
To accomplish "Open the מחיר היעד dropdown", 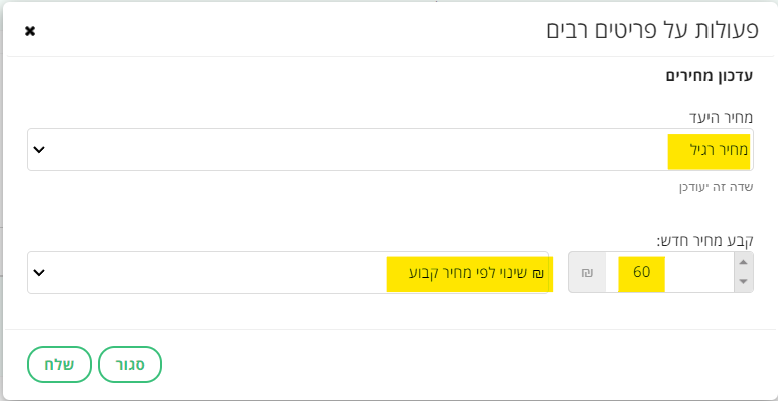I will click(x=390, y=150).
